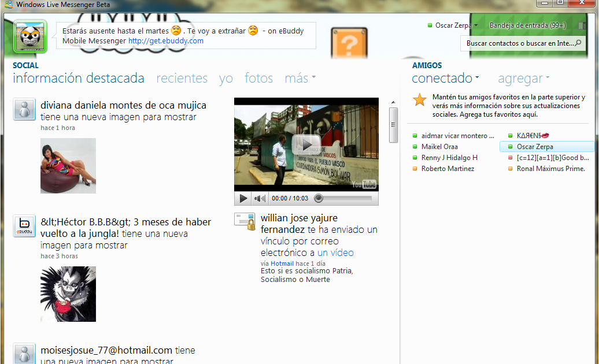View the woman on beanbag photo
The height and width of the screenshot is (364, 599).
(68, 166)
